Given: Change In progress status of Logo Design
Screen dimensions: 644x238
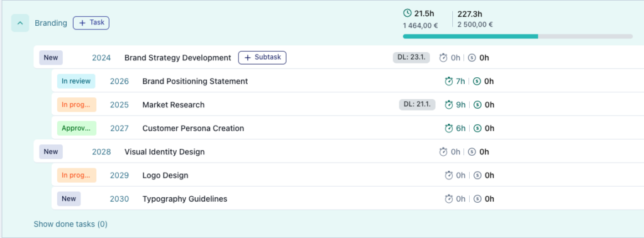Looking at the screenshot, I should point(76,175).
